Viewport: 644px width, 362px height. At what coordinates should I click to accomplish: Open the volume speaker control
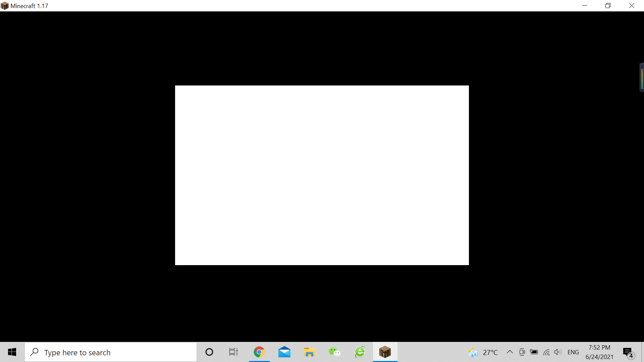pos(558,352)
